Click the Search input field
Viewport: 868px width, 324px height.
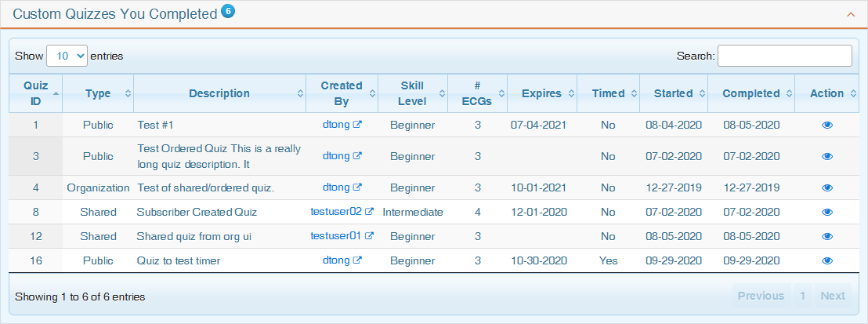[784, 56]
